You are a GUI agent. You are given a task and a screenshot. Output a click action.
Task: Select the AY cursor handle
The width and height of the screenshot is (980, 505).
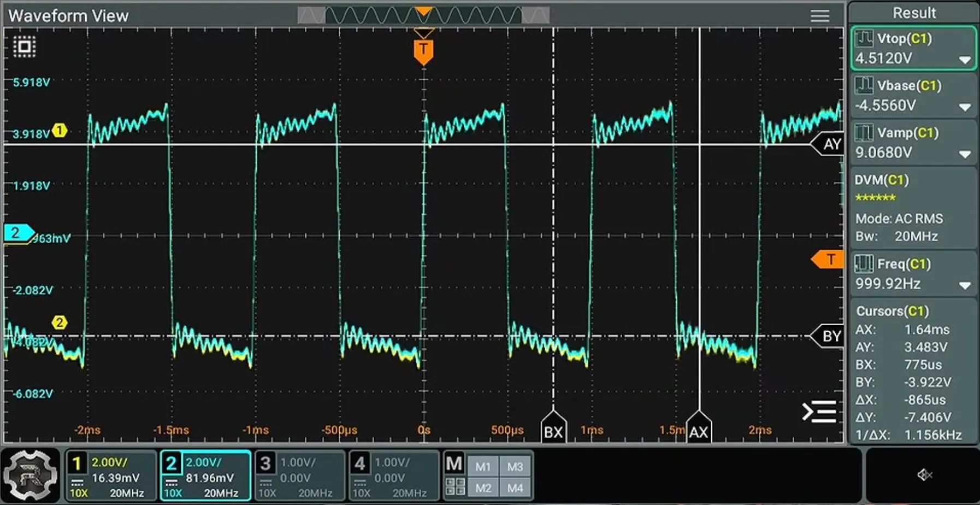(828, 144)
